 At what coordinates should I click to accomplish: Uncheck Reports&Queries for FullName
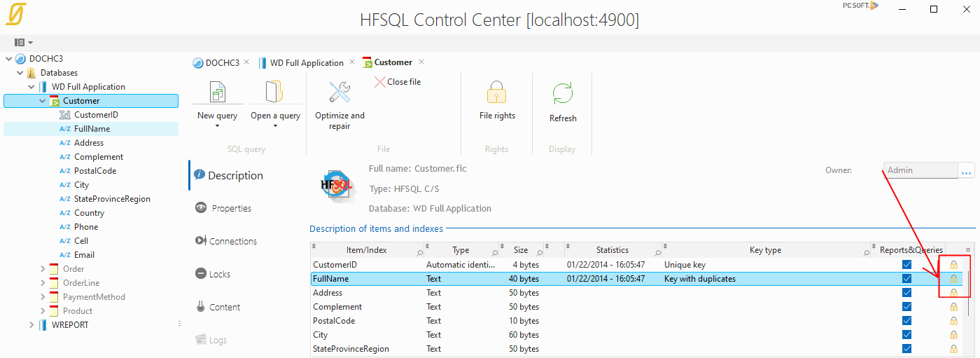coord(907,279)
